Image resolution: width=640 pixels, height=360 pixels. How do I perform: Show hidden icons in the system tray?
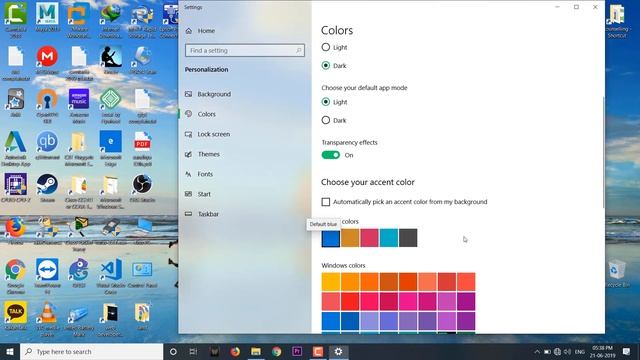pyautogui.click(x=537, y=351)
